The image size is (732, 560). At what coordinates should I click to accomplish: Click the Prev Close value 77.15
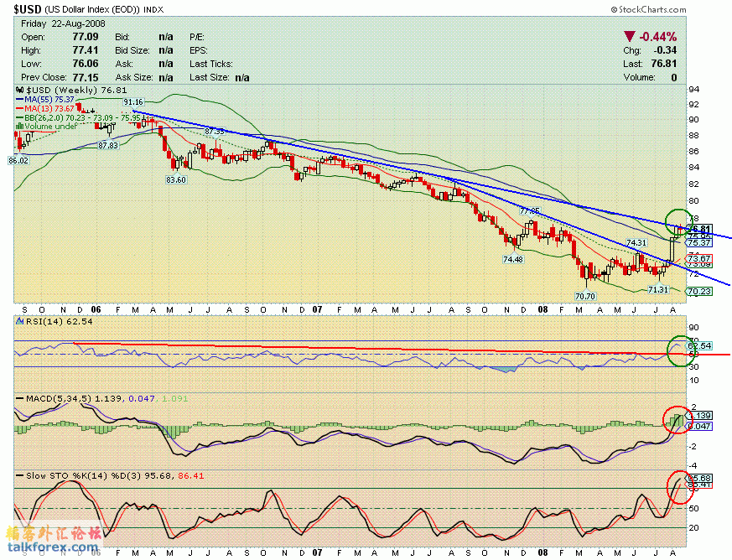point(86,77)
